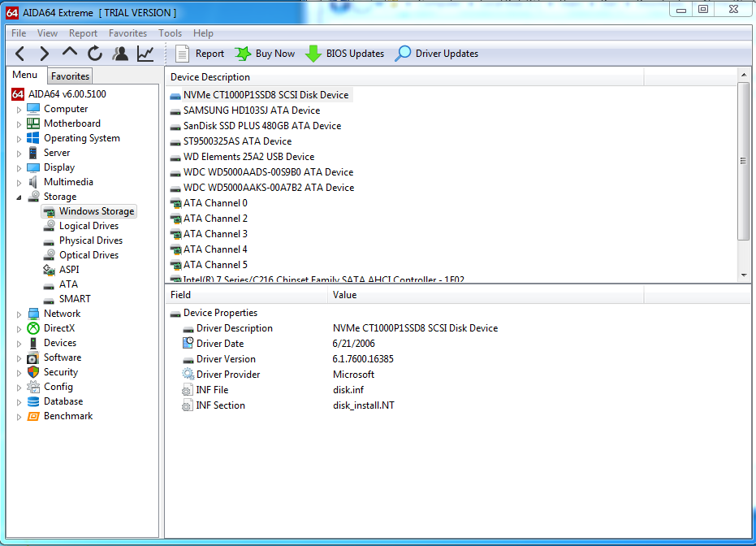Open the line graph icon in the toolbar

click(x=145, y=54)
